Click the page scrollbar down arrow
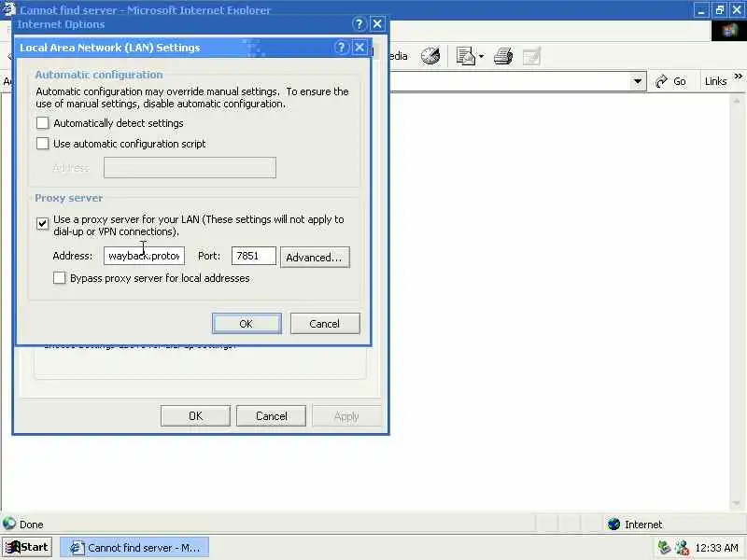Screen dimensions: 747x560 (737, 503)
